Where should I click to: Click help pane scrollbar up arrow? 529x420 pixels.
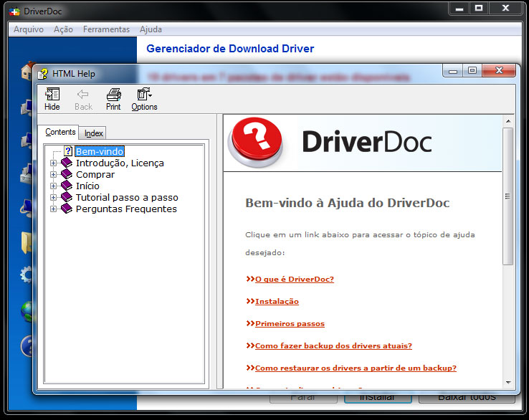pyautogui.click(x=508, y=121)
